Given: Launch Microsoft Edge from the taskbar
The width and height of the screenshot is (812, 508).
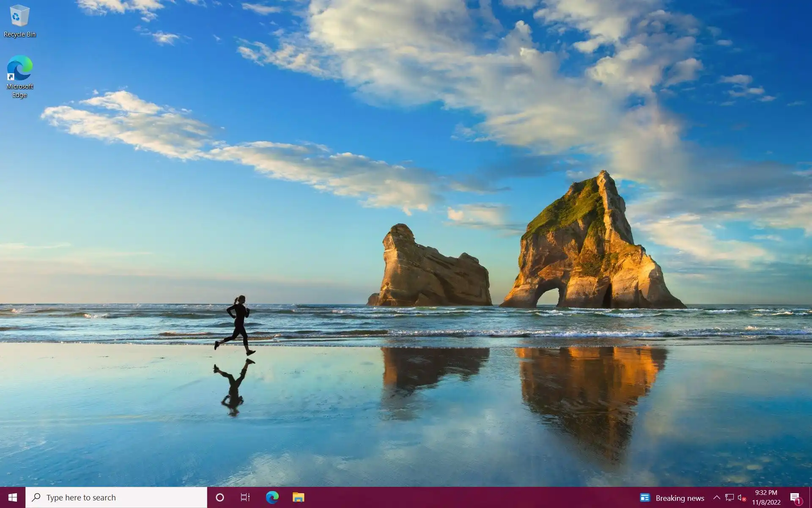Looking at the screenshot, I should tap(272, 497).
